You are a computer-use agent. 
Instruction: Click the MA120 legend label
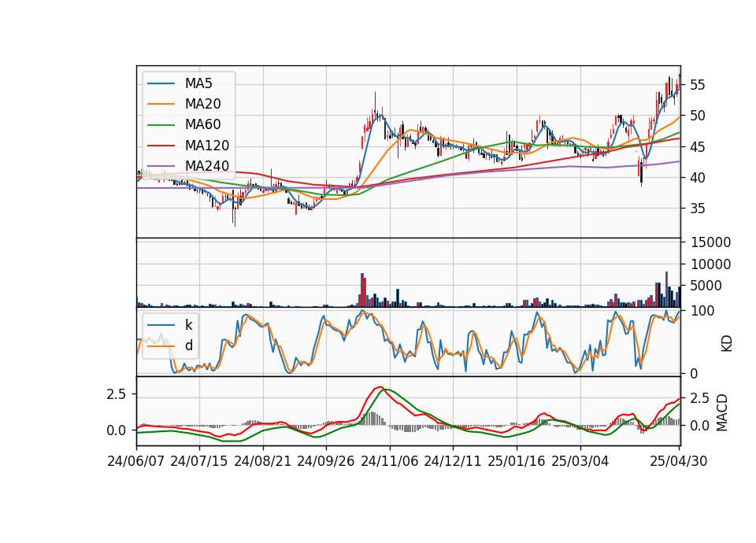207,145
